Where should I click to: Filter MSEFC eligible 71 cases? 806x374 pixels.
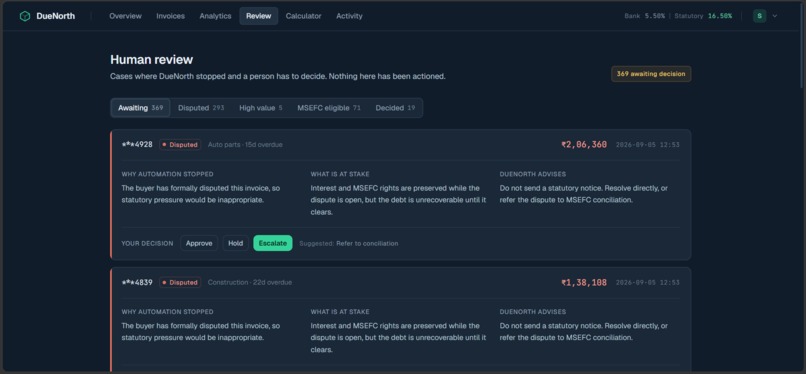329,108
